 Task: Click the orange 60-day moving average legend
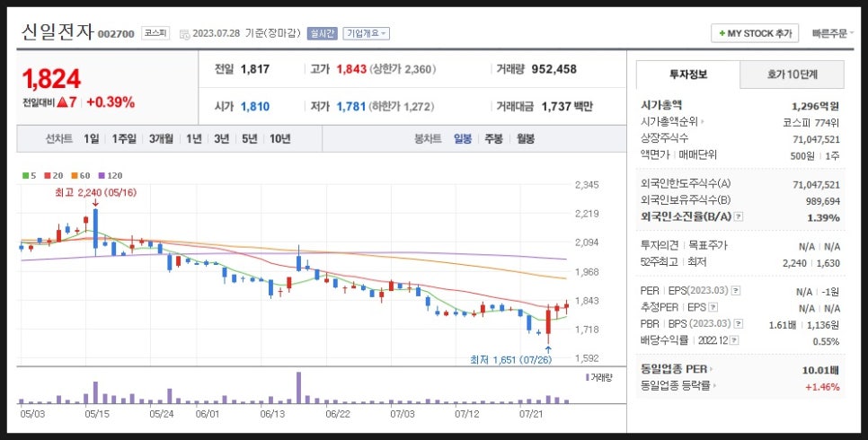[x=81, y=175]
